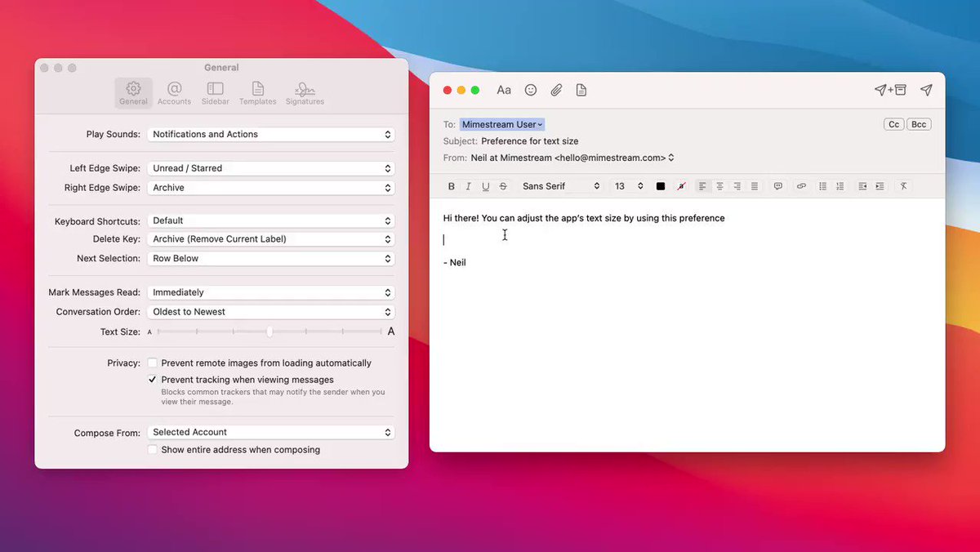The image size is (980, 552).
Task: Switch to the General preferences tab
Action: click(x=133, y=93)
